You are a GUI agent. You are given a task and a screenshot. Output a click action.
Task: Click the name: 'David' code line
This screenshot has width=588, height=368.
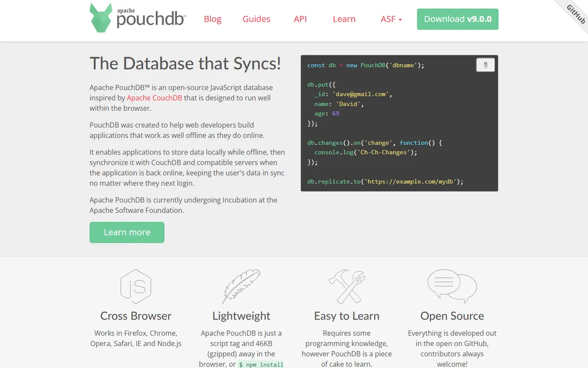[339, 104]
